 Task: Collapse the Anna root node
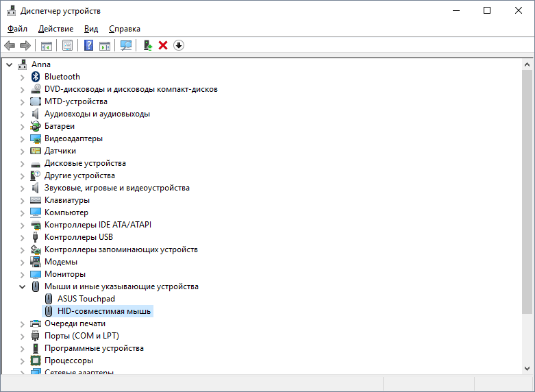point(9,64)
